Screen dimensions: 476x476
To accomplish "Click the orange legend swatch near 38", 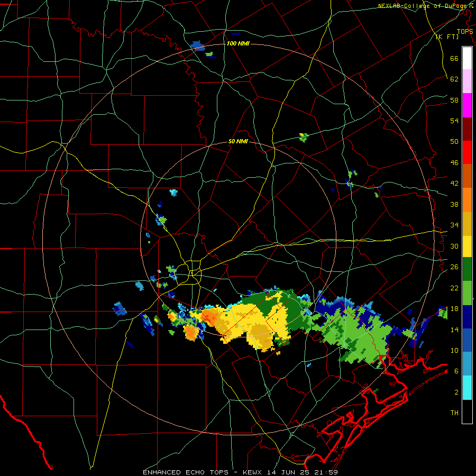I will click(x=467, y=200).
